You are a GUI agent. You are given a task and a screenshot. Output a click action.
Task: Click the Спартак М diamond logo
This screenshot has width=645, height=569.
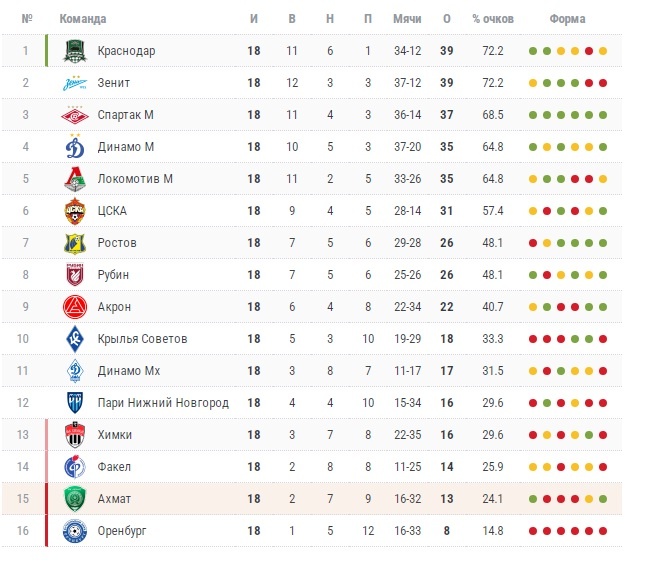click(x=75, y=115)
